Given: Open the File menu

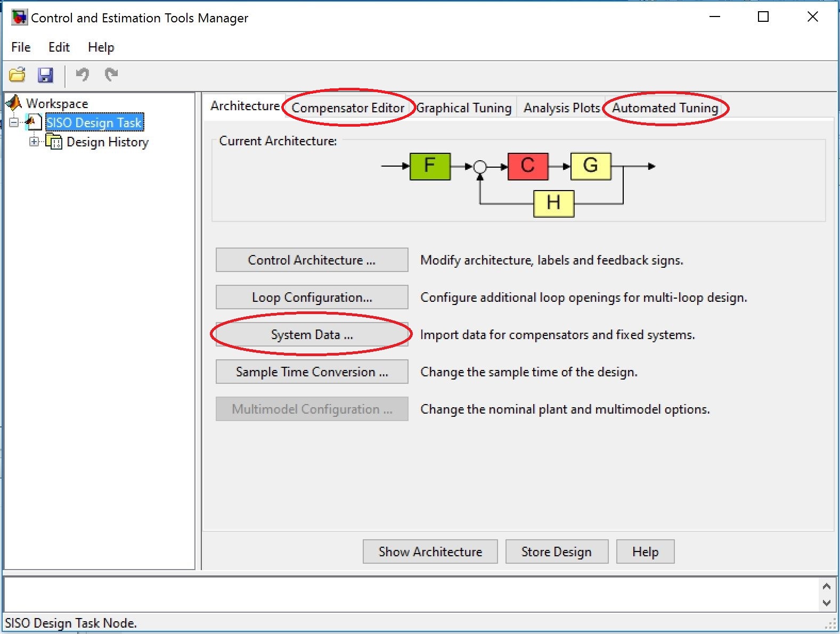Looking at the screenshot, I should [x=21, y=47].
